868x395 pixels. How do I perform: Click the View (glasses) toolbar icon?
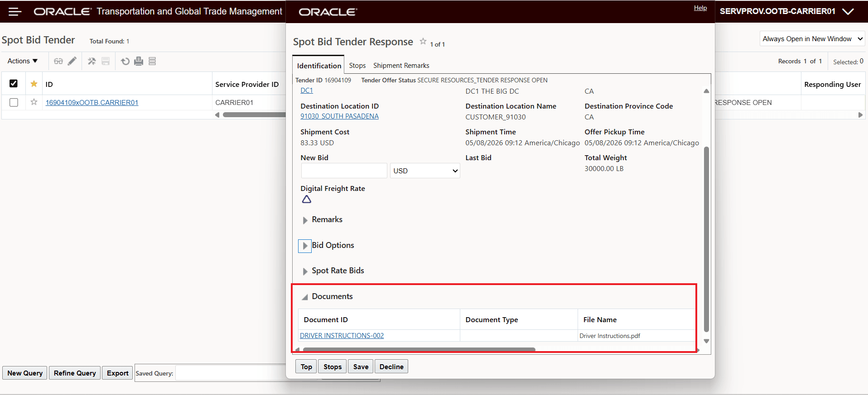point(58,61)
